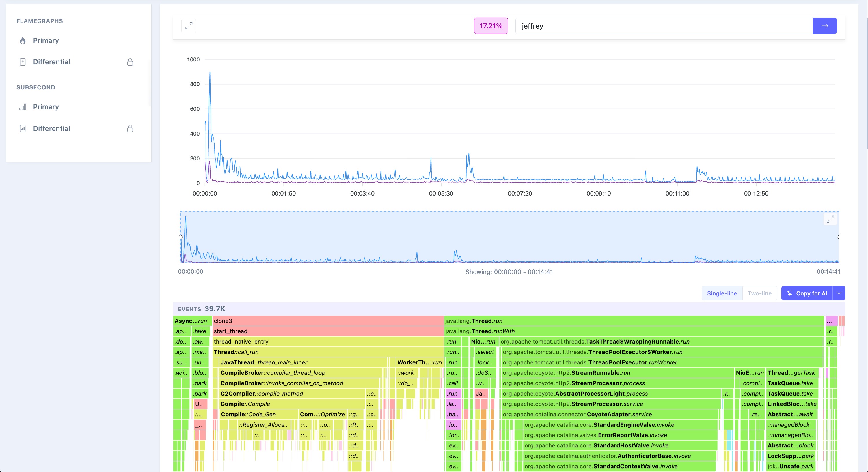
Task: Select the thread_native_entry frame
Action: [328, 342]
